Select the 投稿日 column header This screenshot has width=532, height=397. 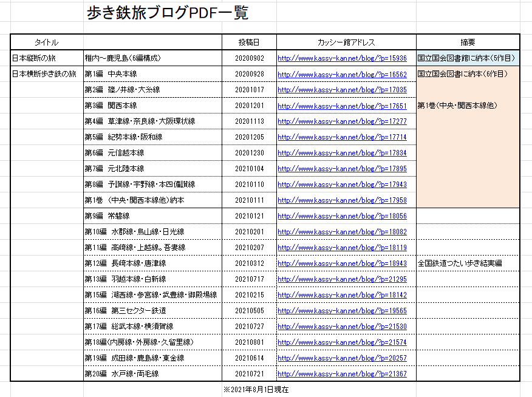[249, 42]
